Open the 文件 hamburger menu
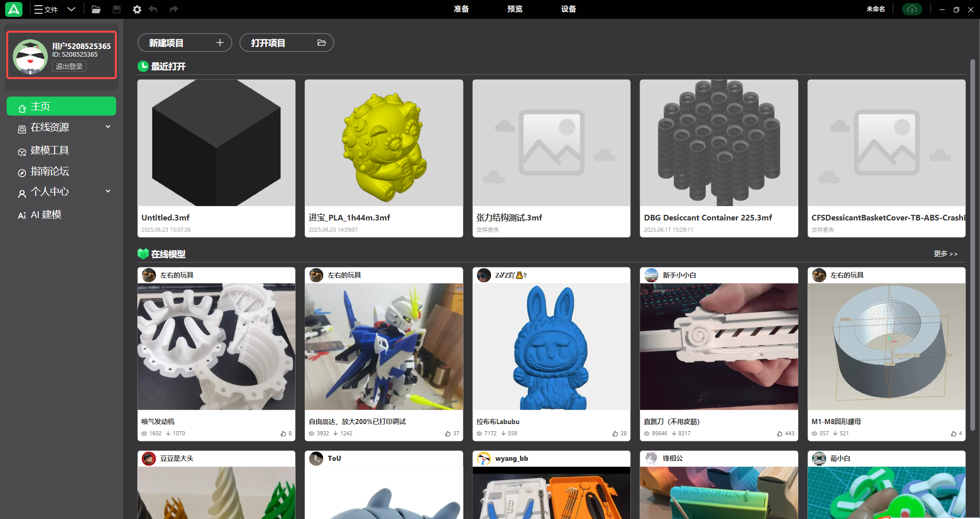980x519 pixels. (45, 9)
